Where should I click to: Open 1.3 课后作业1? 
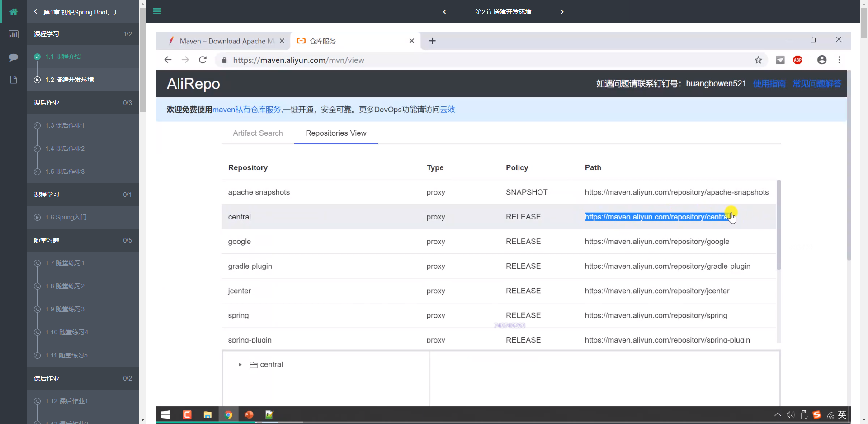click(83, 125)
